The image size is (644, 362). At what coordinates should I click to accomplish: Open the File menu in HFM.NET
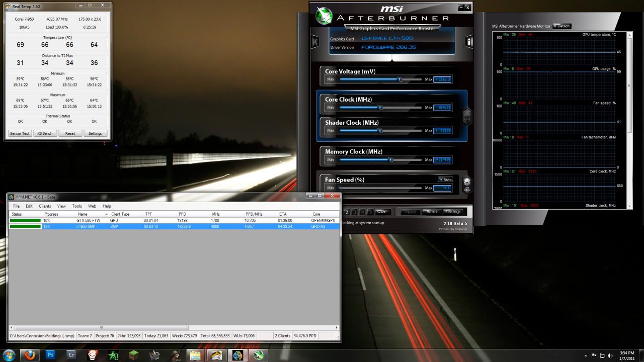click(x=17, y=206)
